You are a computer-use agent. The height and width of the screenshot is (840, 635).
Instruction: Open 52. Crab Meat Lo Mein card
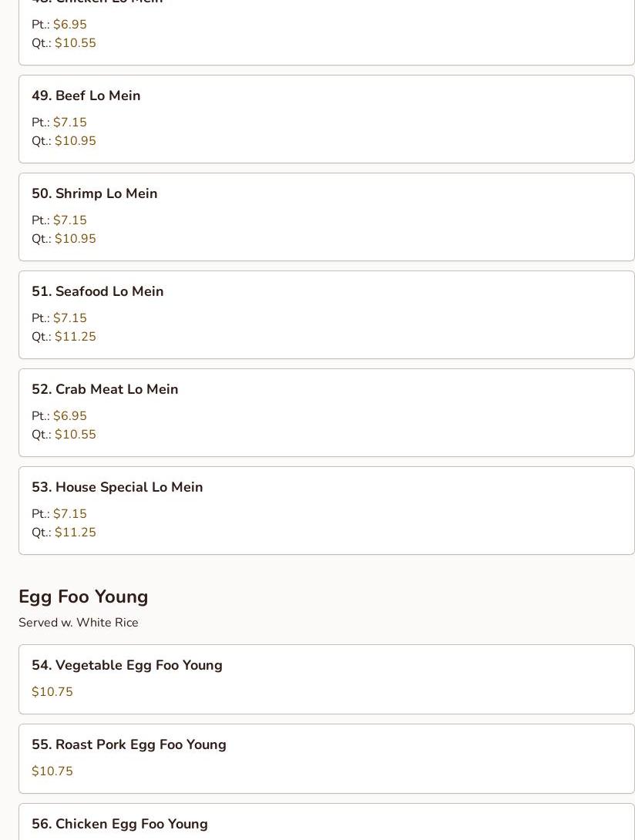click(326, 412)
